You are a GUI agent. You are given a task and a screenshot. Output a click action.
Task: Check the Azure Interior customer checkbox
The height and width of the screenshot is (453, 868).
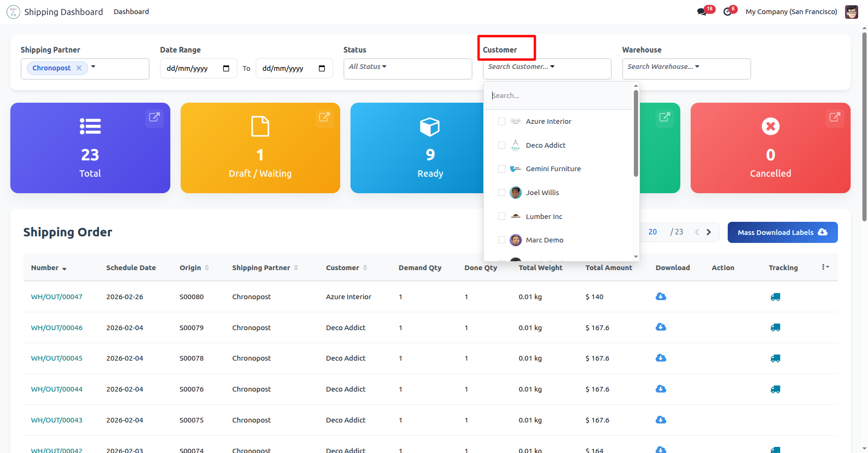pyautogui.click(x=502, y=121)
